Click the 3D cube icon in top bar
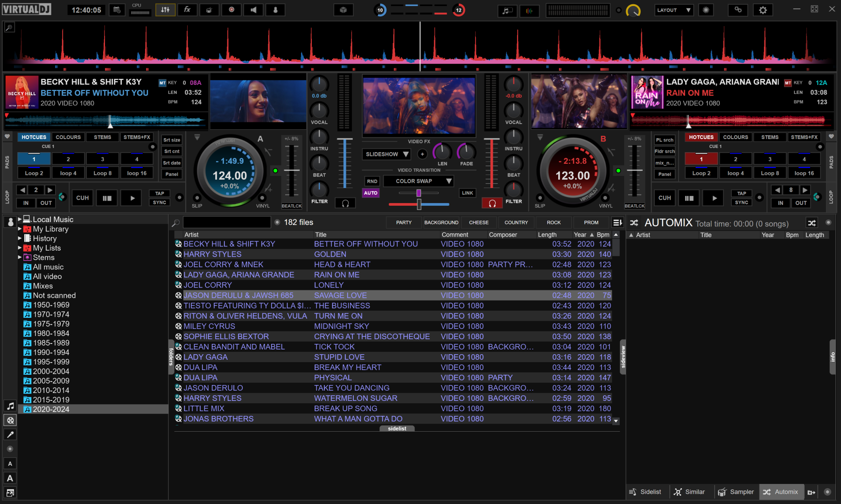This screenshot has height=504, width=841. click(343, 10)
